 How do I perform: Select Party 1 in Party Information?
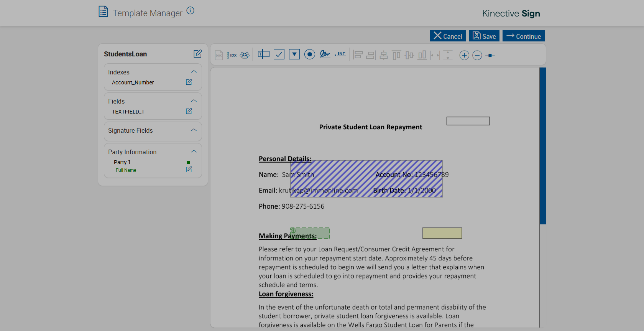(122, 162)
